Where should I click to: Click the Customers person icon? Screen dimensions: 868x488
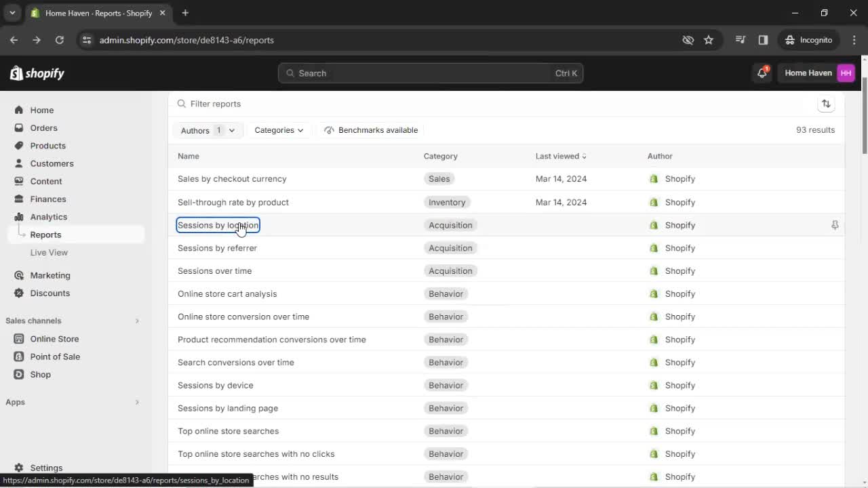pos(19,163)
